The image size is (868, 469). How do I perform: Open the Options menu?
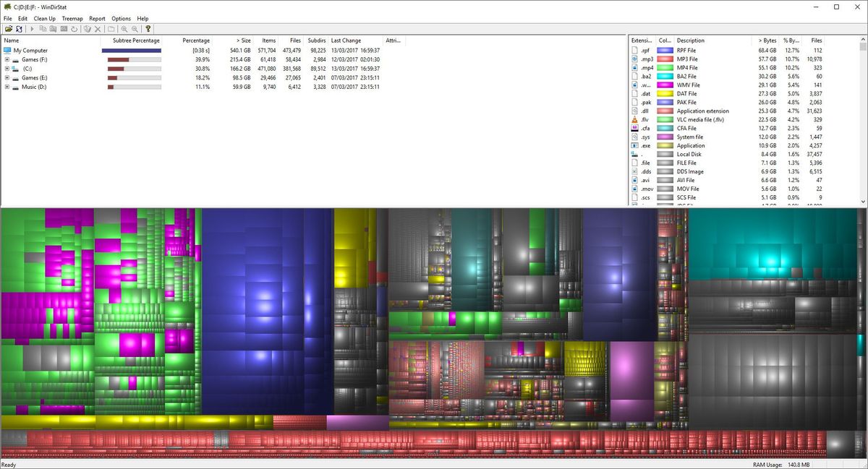point(120,18)
